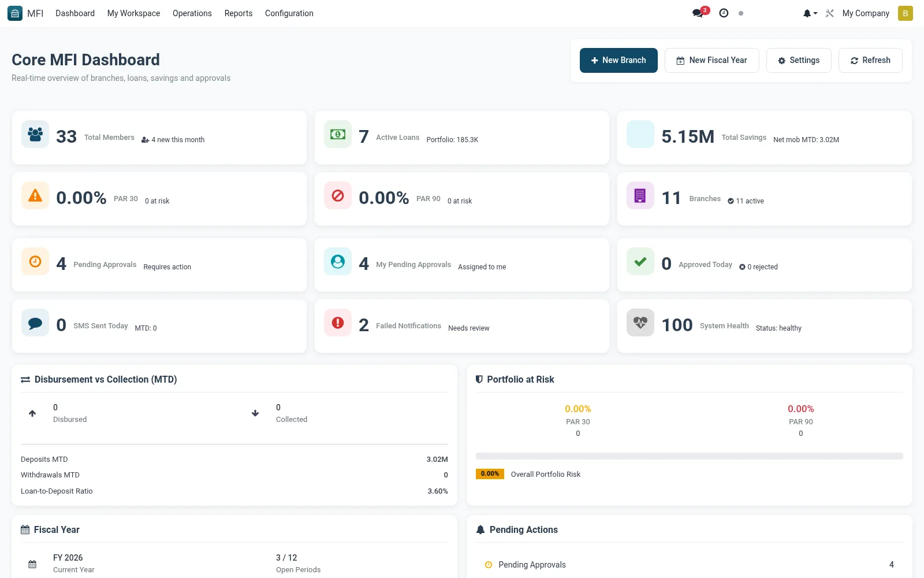The height and width of the screenshot is (578, 924).
Task: Click the "11 active" branches status
Action: (750, 201)
